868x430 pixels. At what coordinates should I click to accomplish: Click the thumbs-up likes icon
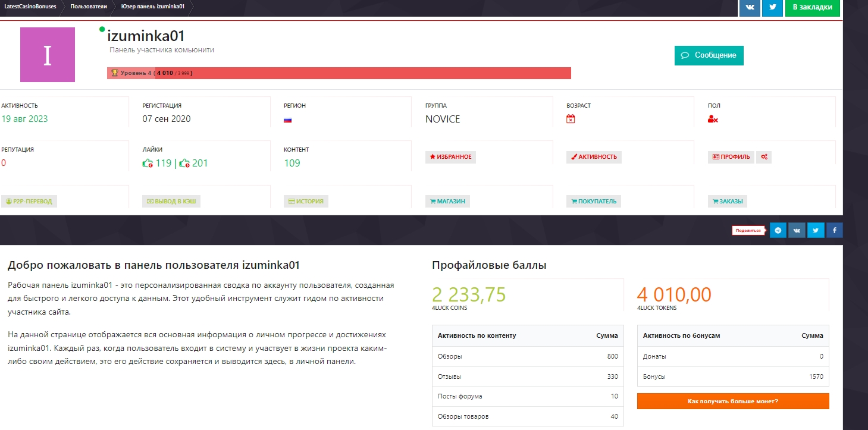[148, 164]
